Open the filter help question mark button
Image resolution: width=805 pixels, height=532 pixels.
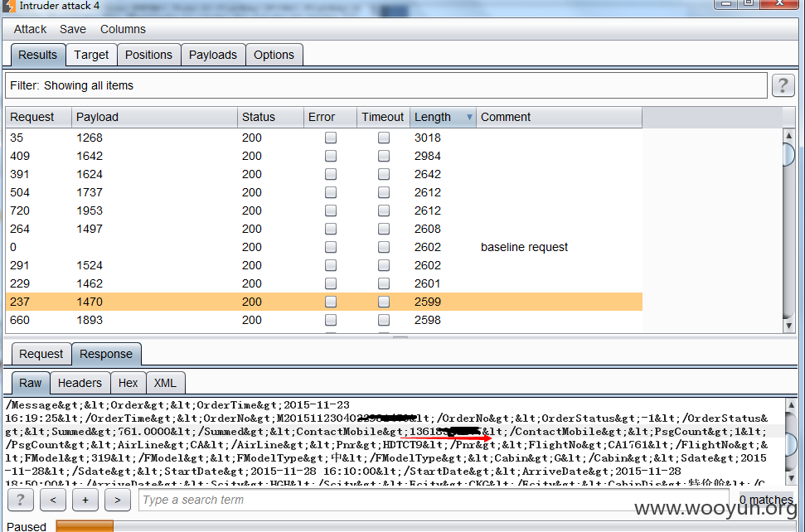tap(783, 85)
